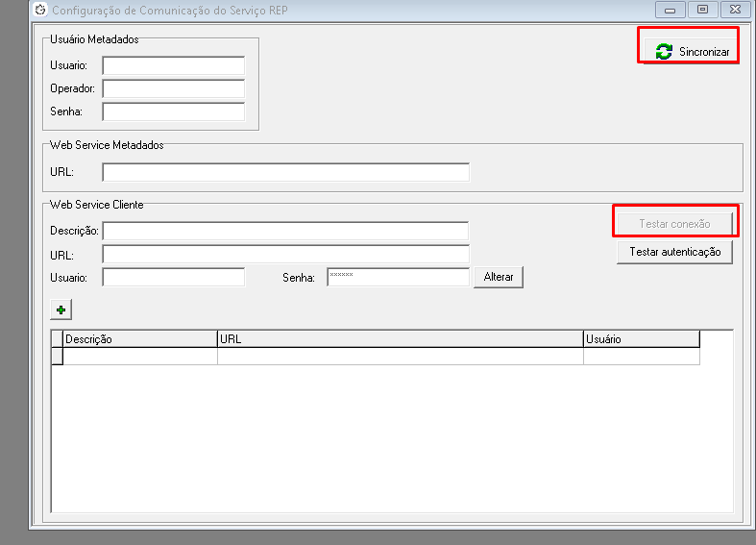756x545 pixels.
Task: Focus the Usuario field under Usuário Metadados
Action: (x=174, y=65)
